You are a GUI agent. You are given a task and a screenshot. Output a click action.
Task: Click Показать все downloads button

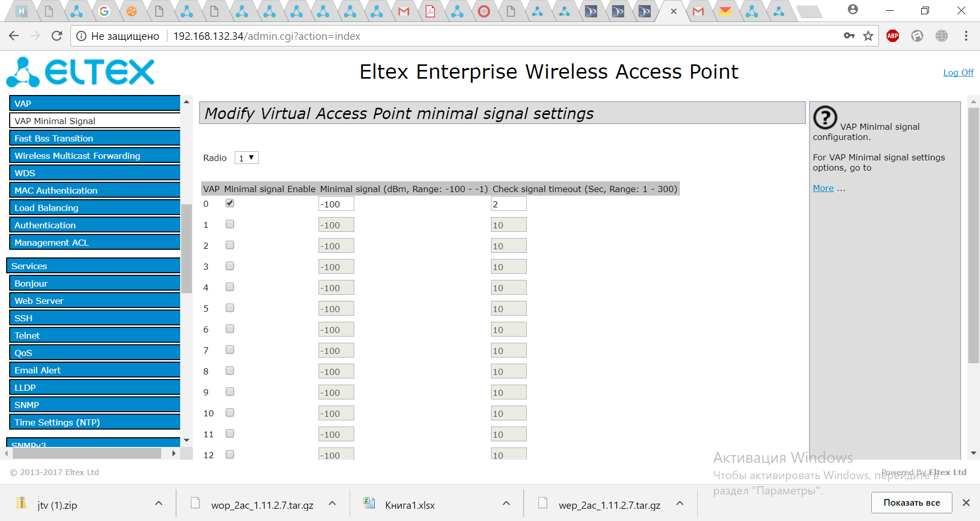click(x=912, y=503)
